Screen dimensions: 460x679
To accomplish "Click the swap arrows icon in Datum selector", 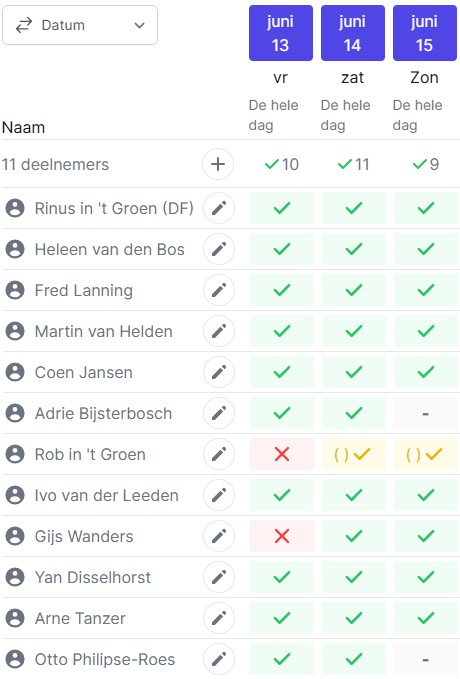I will pyautogui.click(x=24, y=25).
